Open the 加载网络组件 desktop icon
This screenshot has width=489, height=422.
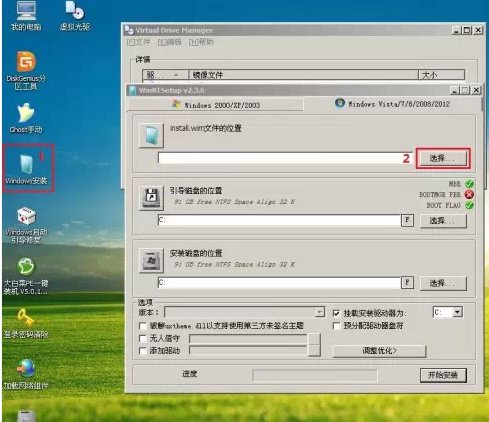pos(26,374)
